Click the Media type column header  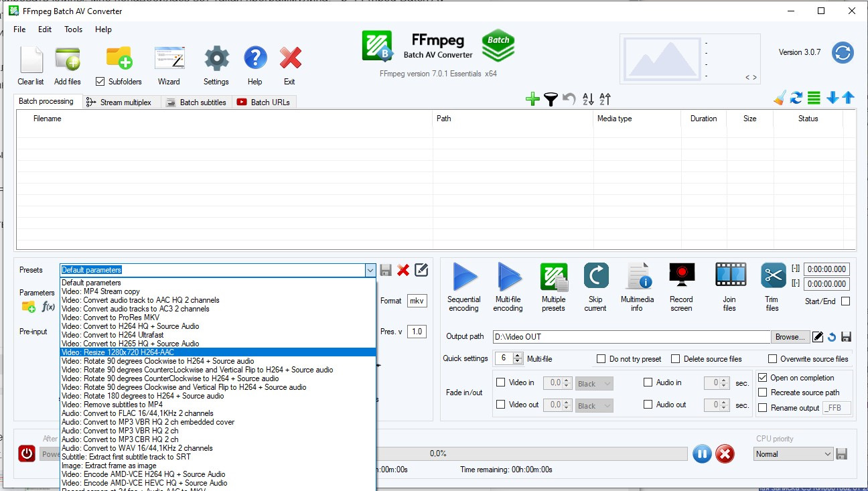pyautogui.click(x=637, y=119)
